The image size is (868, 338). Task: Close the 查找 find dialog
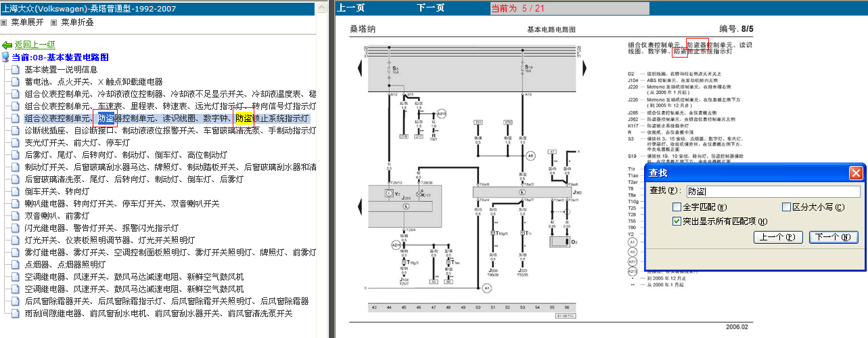click(855, 173)
